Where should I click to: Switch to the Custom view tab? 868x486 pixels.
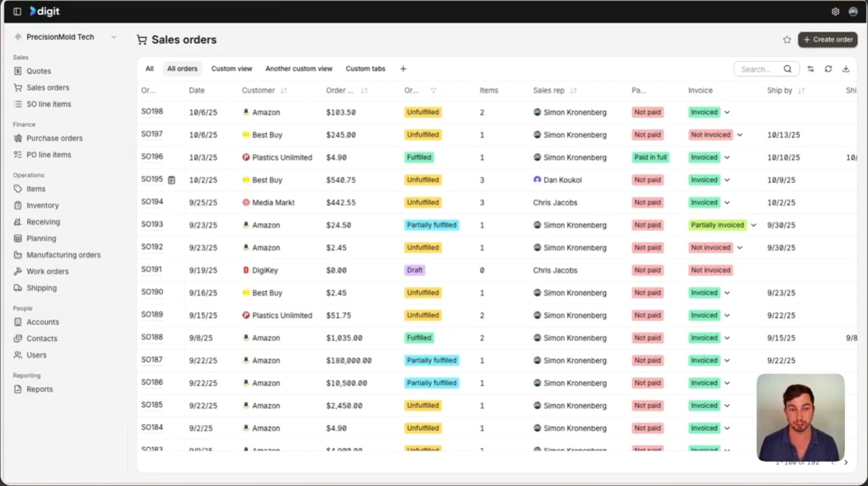231,69
